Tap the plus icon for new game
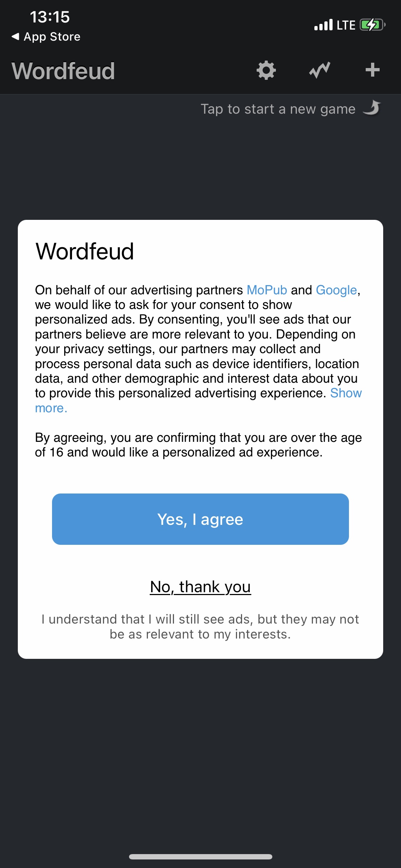401x868 pixels. click(372, 70)
